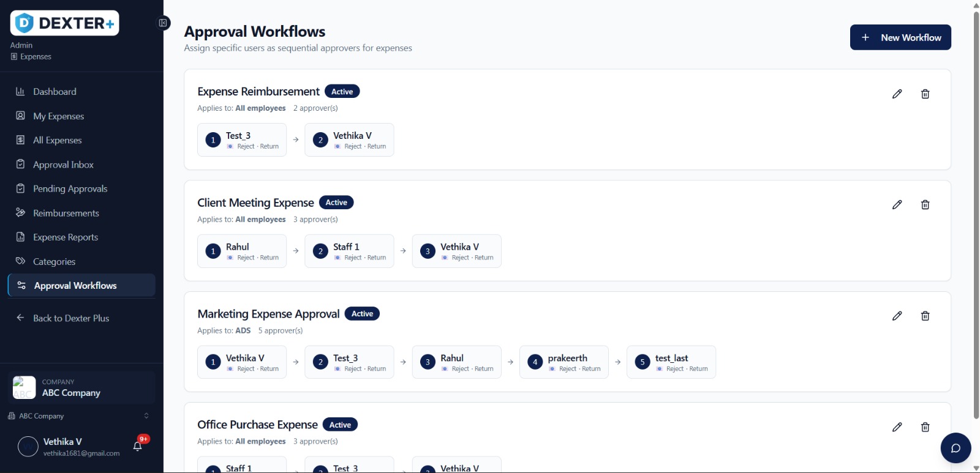Screen dimensions: 980x473
Task: Click the Marketing Expense Approval title
Action: click(x=268, y=314)
